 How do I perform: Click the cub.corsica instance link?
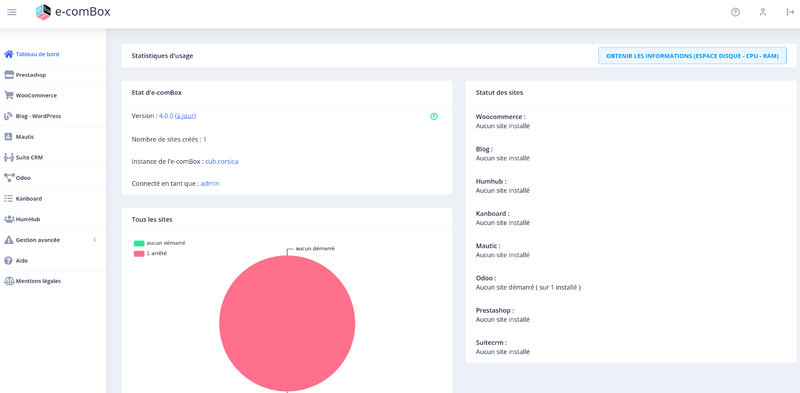tap(222, 161)
